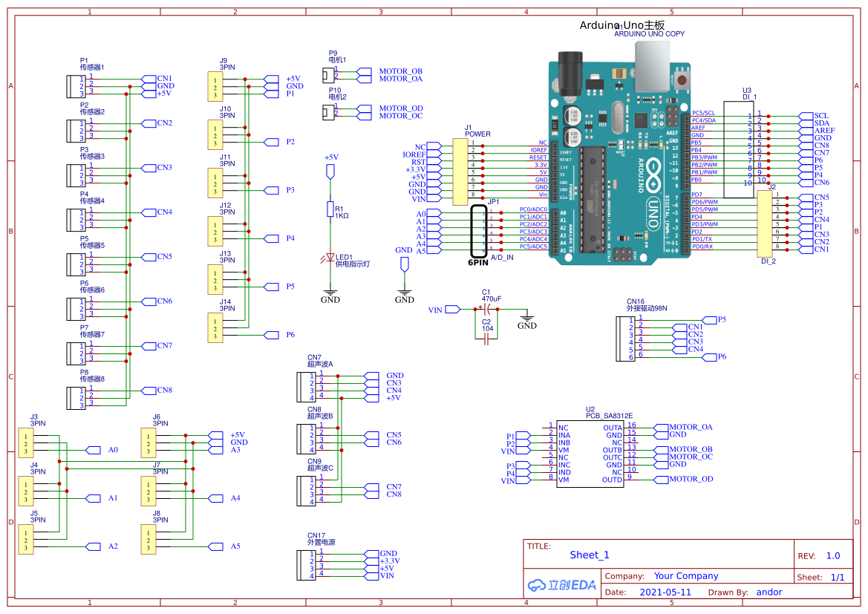The width and height of the screenshot is (868, 614).
Task: Select the J3 3PIN header
Action: 25,443
